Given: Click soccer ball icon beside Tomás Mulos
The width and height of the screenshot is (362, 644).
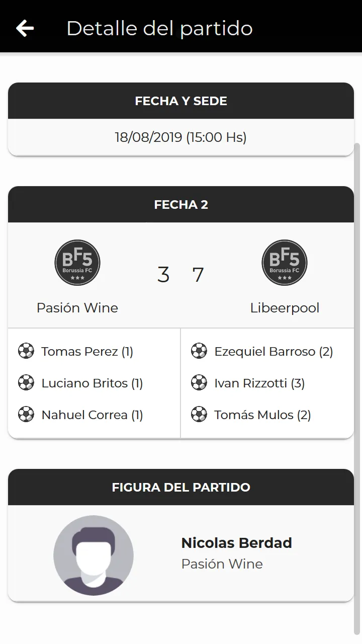Looking at the screenshot, I should point(199,414).
